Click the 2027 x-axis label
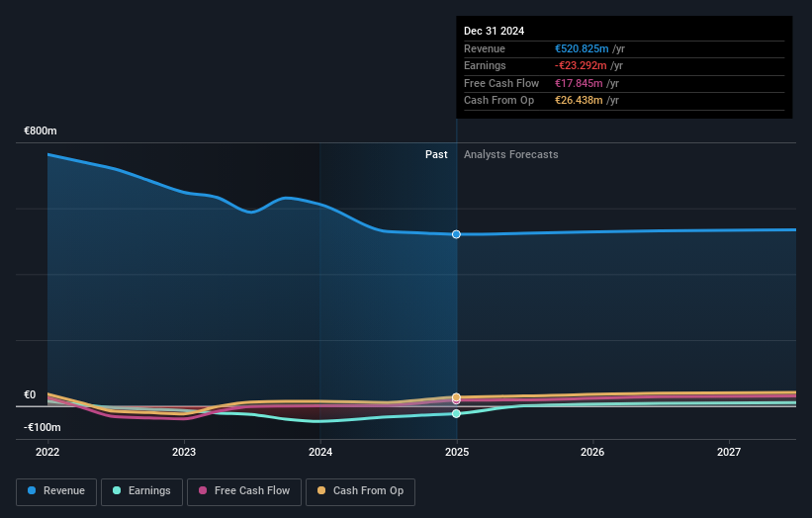The width and height of the screenshot is (812, 518). pos(729,452)
